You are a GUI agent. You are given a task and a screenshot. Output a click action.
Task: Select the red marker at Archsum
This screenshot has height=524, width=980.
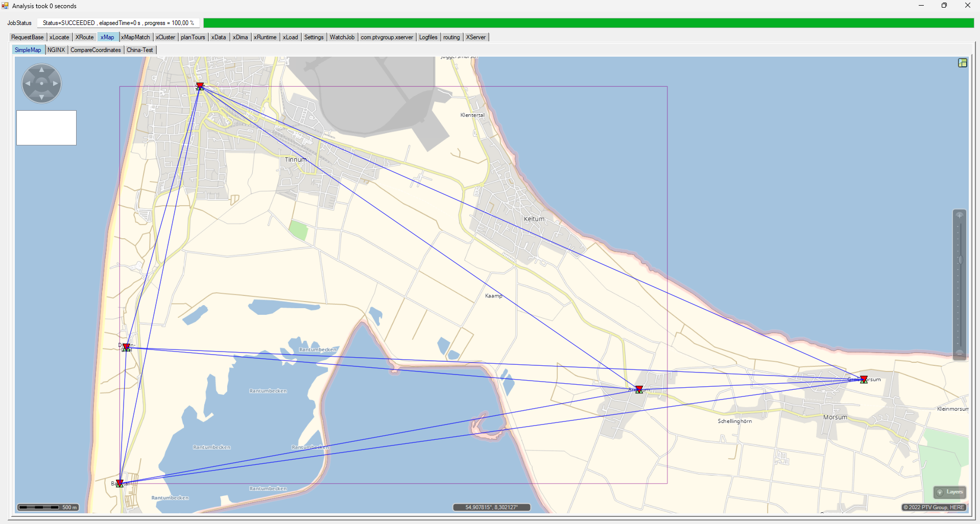tap(639, 389)
